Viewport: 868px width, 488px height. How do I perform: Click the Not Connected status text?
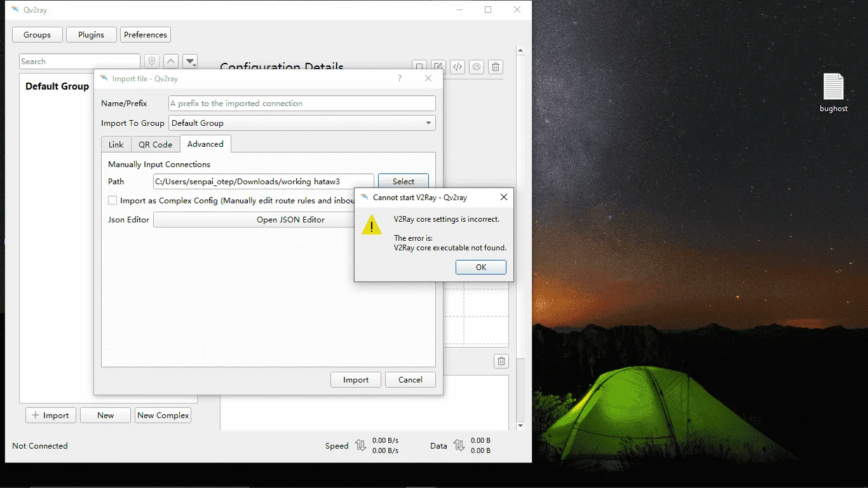click(x=40, y=445)
